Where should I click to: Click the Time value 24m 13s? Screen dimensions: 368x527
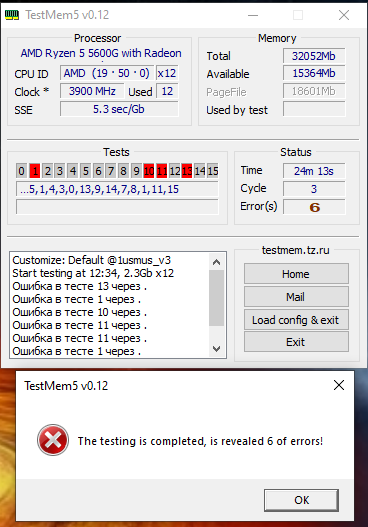[x=314, y=171]
